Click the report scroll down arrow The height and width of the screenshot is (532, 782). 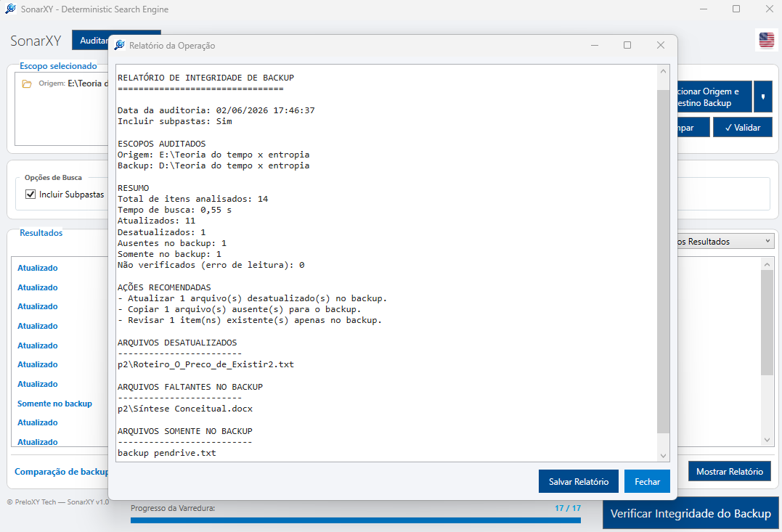[664, 455]
